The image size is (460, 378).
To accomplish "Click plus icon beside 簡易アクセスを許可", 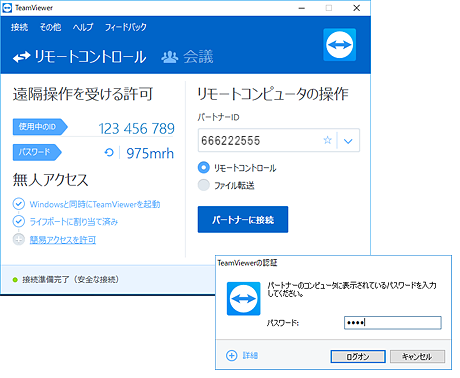I will click(19, 239).
